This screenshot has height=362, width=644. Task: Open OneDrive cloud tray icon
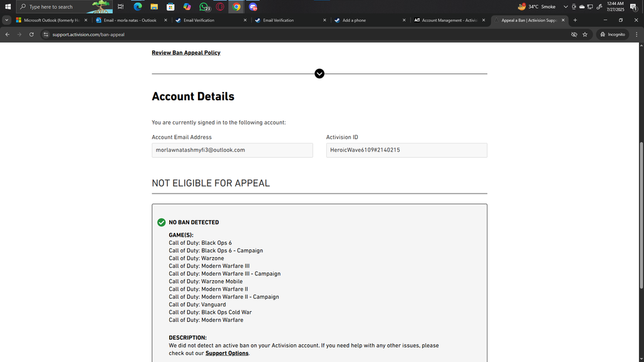[581, 6]
